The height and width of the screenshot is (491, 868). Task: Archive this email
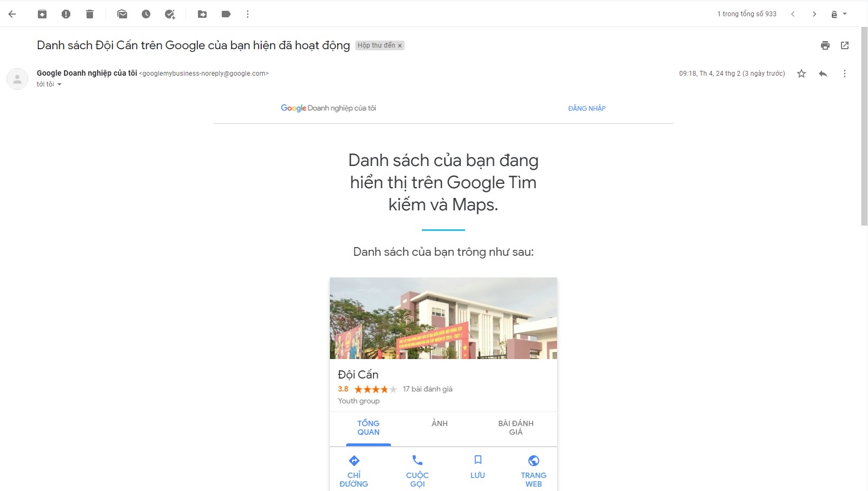[x=42, y=14]
